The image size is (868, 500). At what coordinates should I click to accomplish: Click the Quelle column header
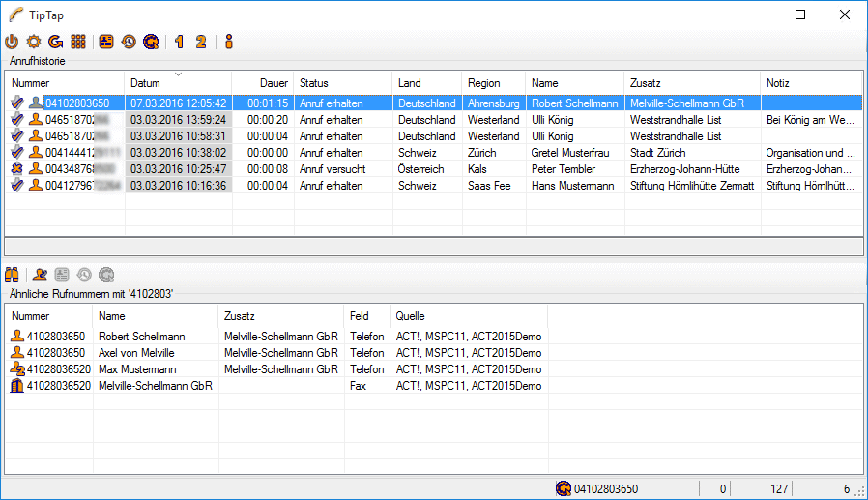[x=468, y=316]
